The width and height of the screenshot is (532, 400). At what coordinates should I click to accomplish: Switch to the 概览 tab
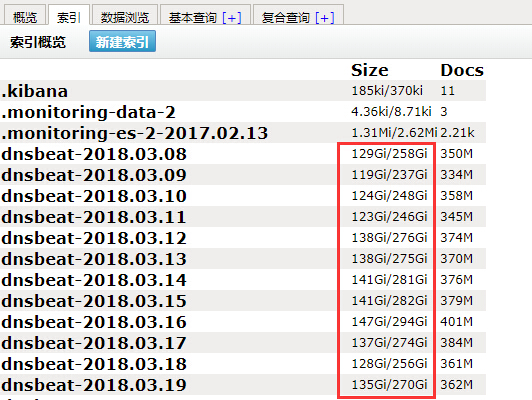[25, 17]
